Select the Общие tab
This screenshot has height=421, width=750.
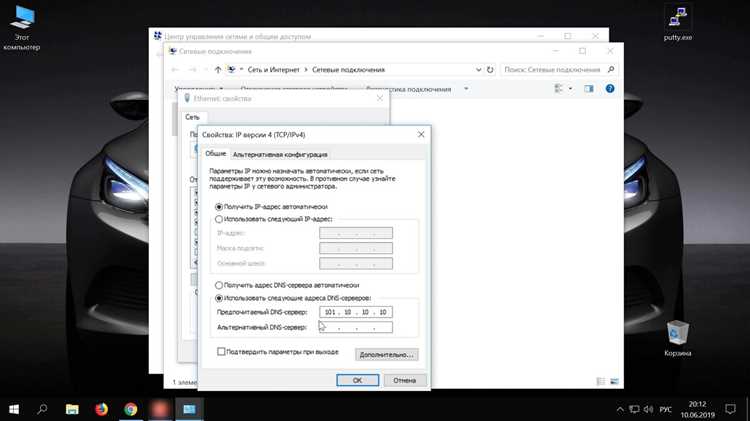click(215, 154)
